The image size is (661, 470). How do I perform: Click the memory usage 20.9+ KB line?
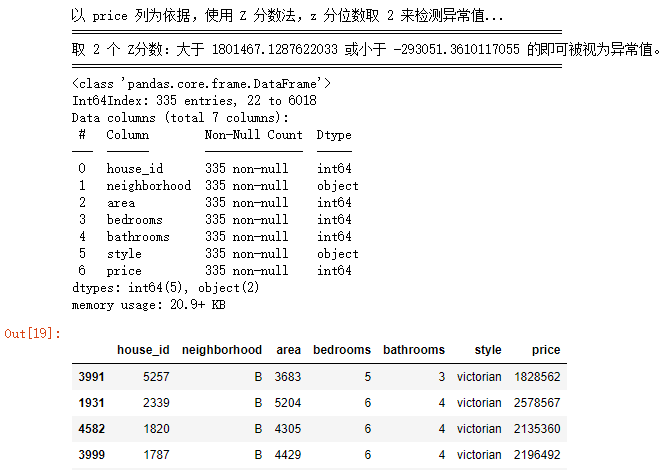click(148, 304)
